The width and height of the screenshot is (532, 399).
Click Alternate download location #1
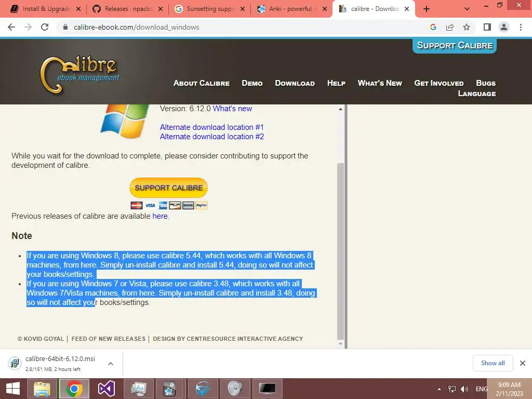pos(212,127)
